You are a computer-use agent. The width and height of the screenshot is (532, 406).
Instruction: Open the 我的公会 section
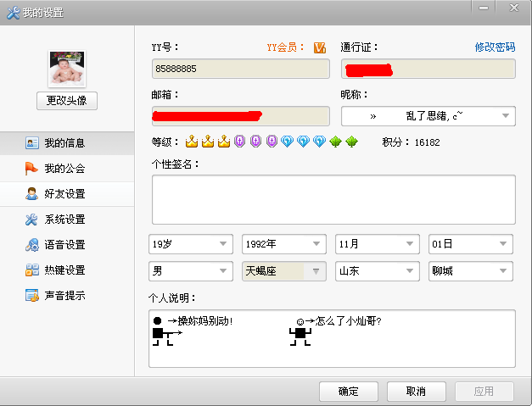[x=67, y=169]
